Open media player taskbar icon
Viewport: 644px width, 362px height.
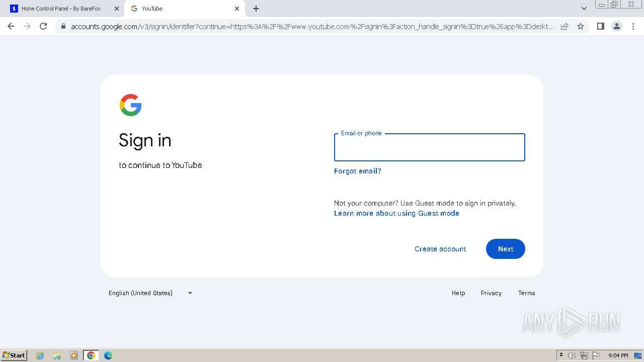[x=74, y=355]
